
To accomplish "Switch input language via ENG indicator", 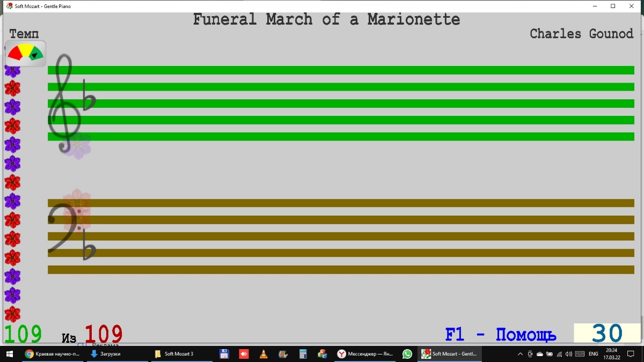I will coord(594,354).
